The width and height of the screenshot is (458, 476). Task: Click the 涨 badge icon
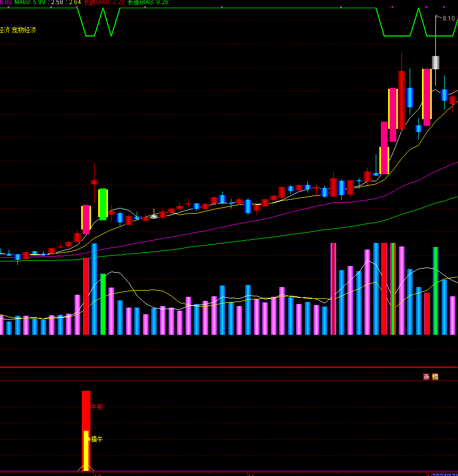pyautogui.click(x=426, y=377)
